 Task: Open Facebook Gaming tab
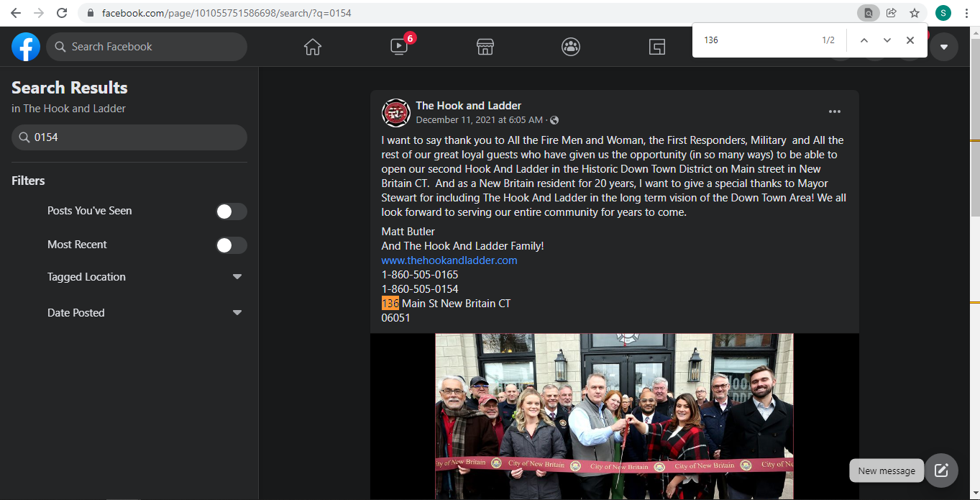pos(656,47)
